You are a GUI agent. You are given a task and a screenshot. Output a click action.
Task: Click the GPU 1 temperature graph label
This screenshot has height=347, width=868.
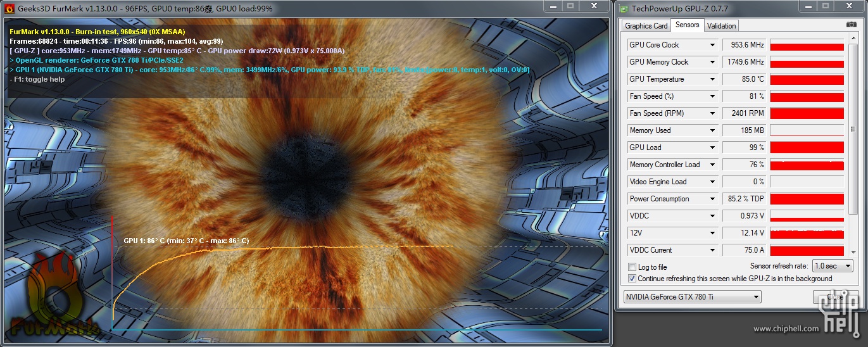pos(186,241)
